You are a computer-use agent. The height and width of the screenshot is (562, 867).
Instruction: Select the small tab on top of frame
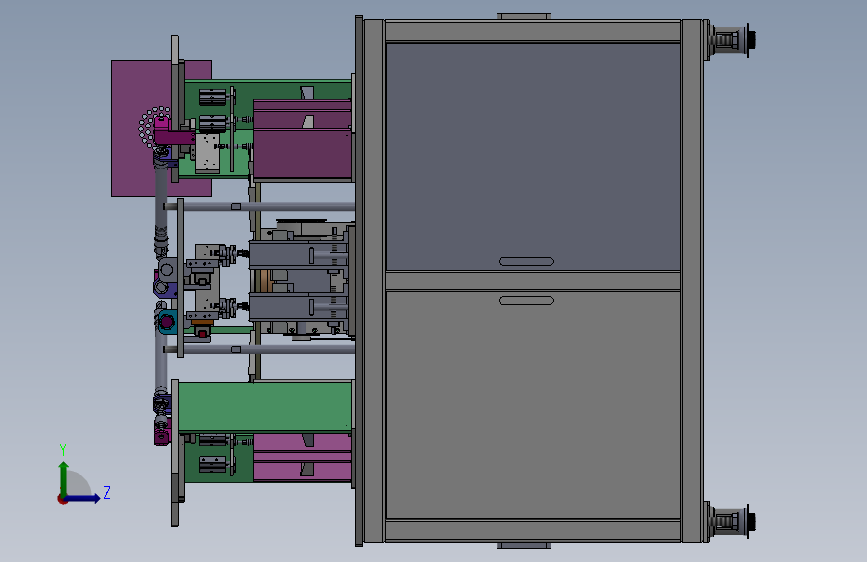[x=524, y=16]
